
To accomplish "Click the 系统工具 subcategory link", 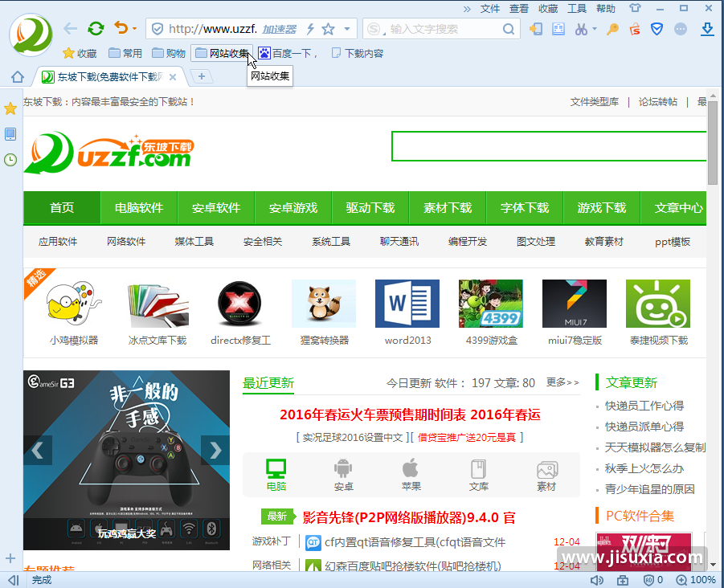I will coord(331,241).
